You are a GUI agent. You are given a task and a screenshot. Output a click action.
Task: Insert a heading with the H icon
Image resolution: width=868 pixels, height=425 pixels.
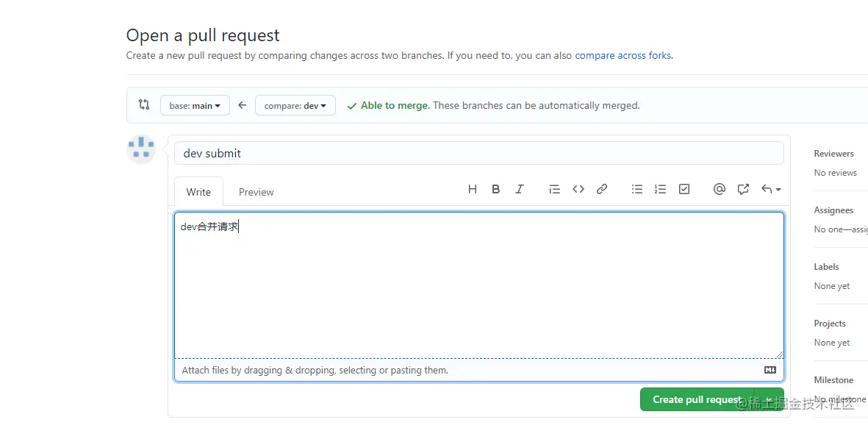(472, 190)
